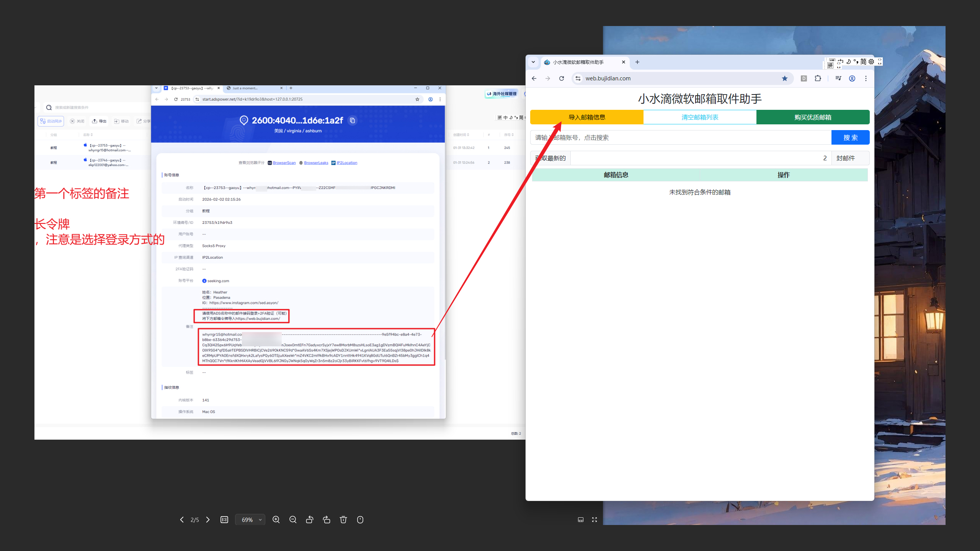Toggle the thumbnail strip panel

(581, 520)
